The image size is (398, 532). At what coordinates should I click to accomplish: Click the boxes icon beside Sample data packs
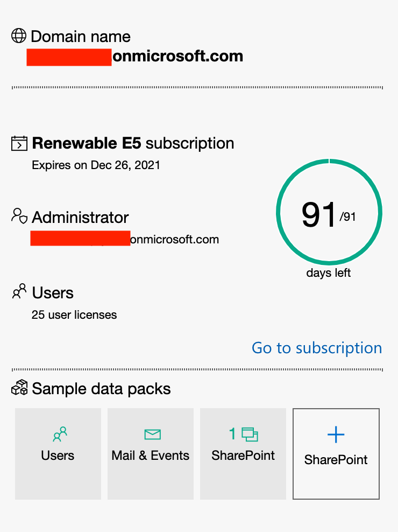pos(19,388)
